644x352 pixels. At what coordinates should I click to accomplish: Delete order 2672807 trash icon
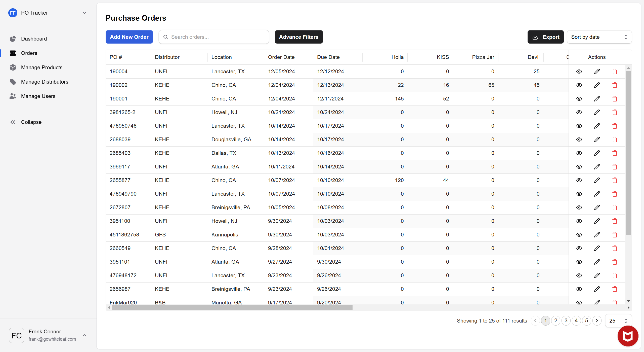tap(615, 207)
